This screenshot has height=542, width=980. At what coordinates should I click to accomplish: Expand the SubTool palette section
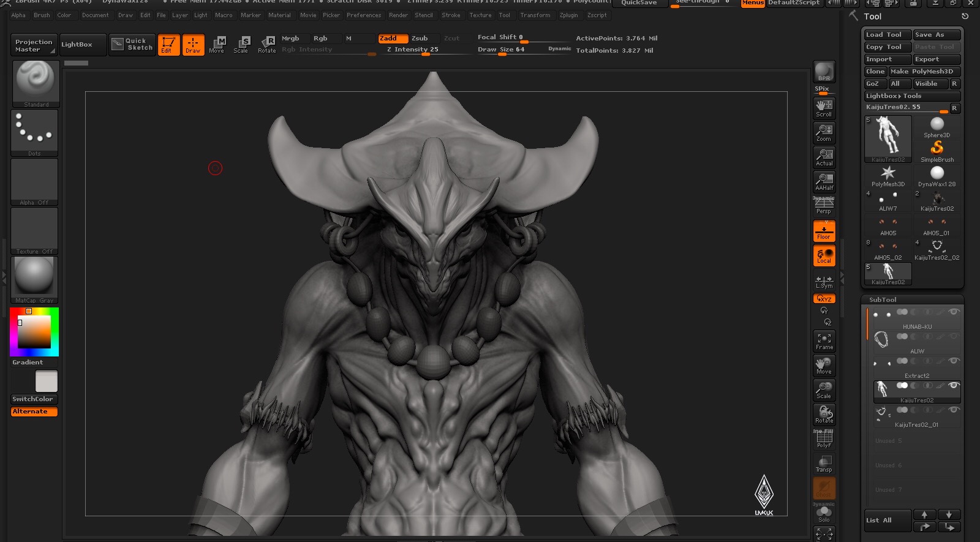click(x=883, y=299)
